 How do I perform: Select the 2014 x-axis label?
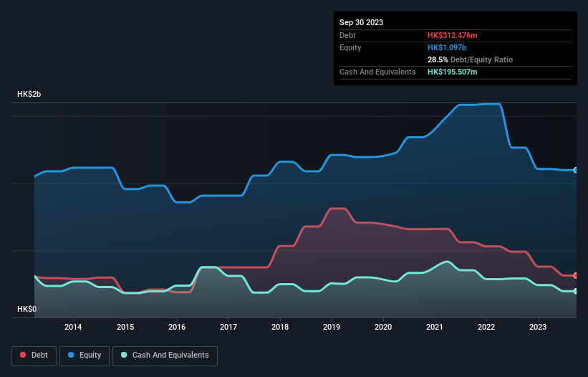pos(73,327)
